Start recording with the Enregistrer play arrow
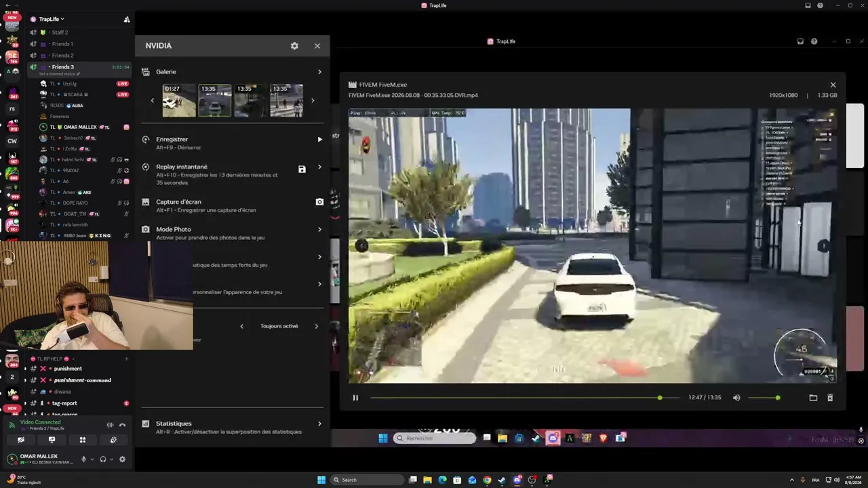The height and width of the screenshot is (488, 868). (320, 140)
